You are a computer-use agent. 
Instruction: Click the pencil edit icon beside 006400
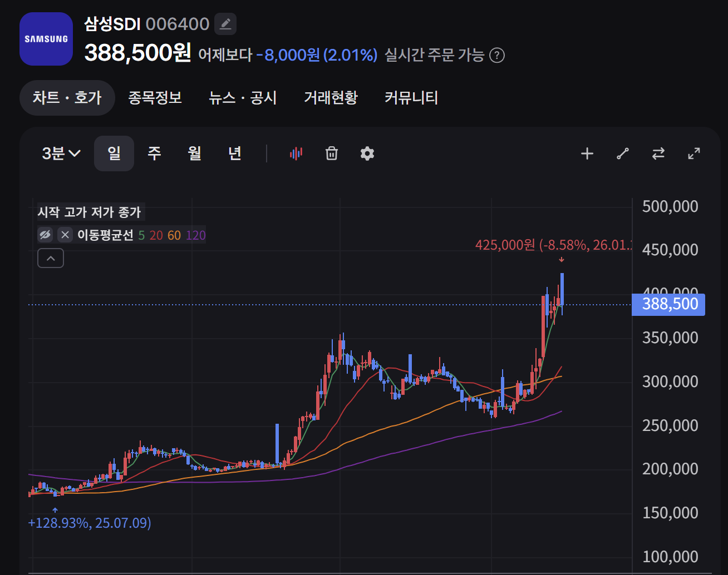pos(225,24)
